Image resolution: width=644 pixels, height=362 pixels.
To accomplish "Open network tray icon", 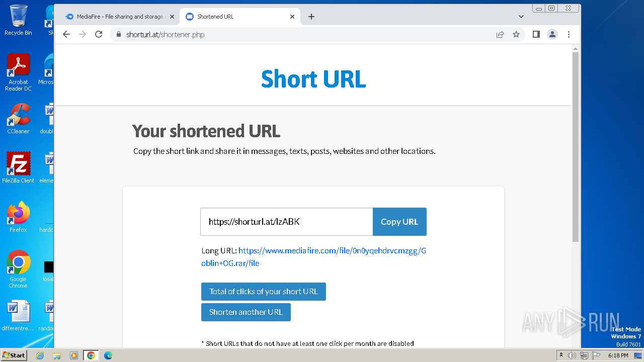I will coord(584,355).
